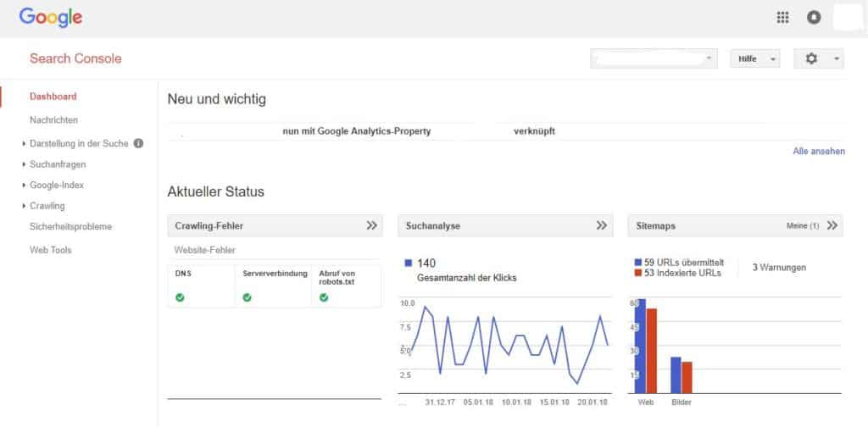Click the info icon beside Darstellung in der Suche
Viewport: 868px width, 438px height.
[138, 143]
